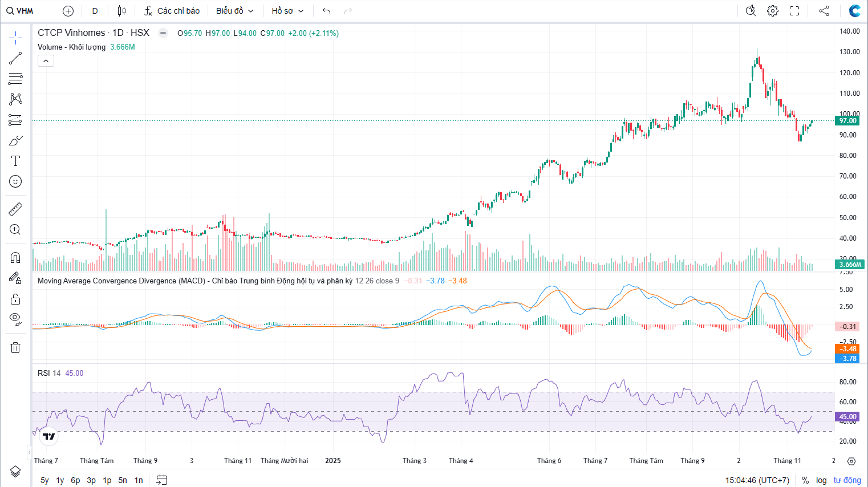
Task: Select the 1y time range
Action: (60, 480)
